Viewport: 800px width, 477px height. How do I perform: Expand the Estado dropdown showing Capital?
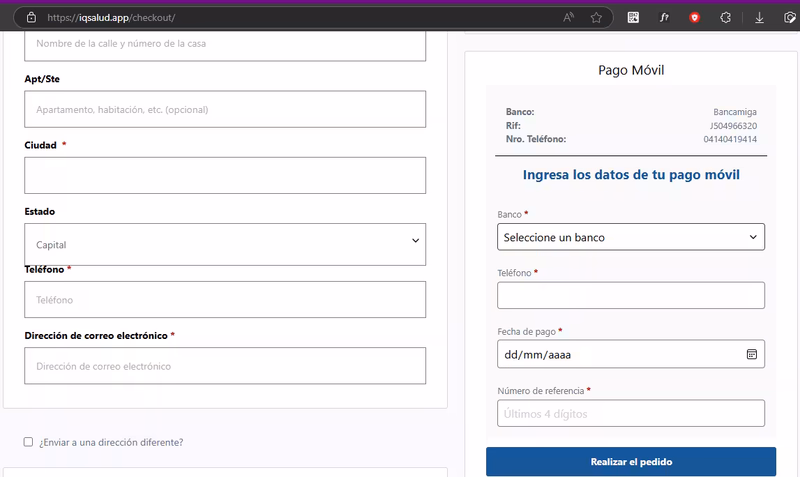225,244
